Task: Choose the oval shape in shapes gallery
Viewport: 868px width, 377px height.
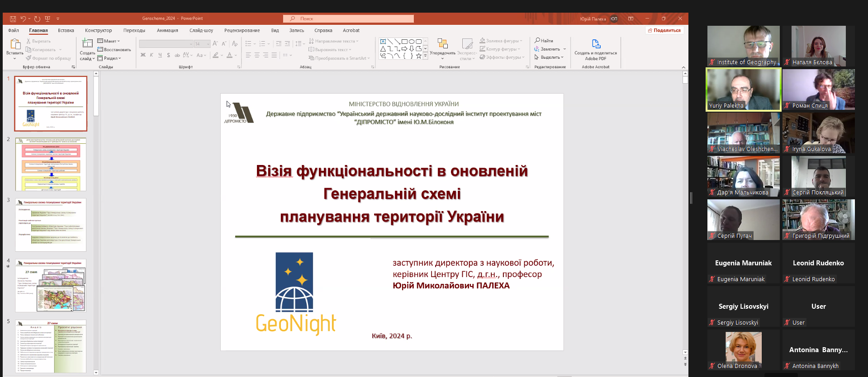Action: pos(412,42)
